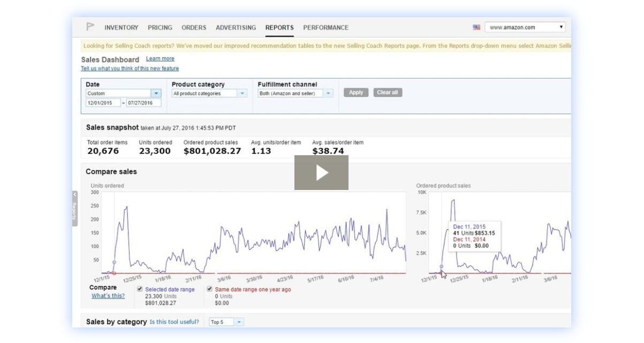
Task: Click the Sales Dashboard heading
Action: (x=110, y=59)
